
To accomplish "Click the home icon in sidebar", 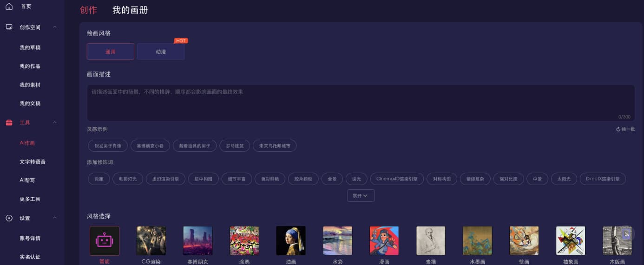I will point(9,6).
